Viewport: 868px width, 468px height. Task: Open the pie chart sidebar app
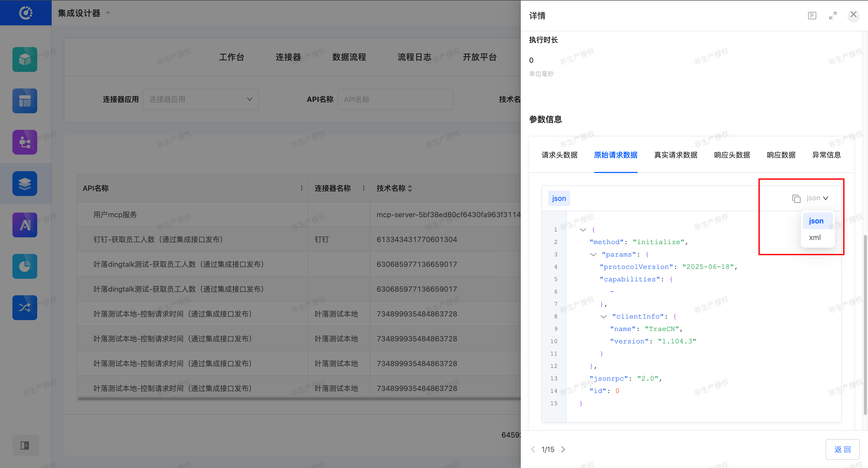[x=25, y=266]
